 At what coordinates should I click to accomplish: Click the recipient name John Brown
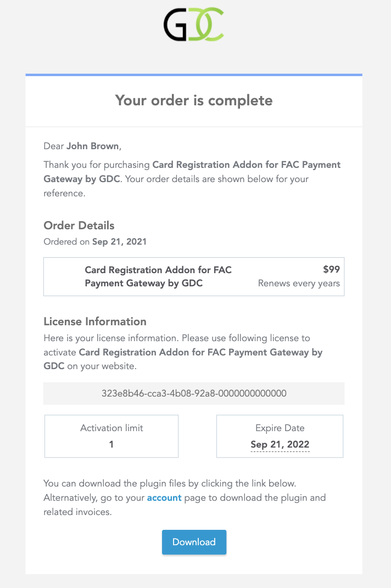93,146
